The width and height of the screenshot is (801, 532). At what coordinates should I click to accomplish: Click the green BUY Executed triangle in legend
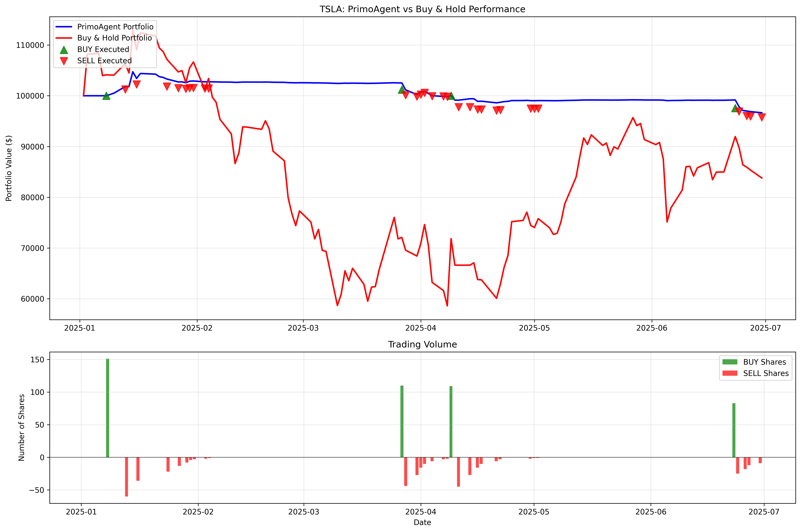[x=64, y=50]
